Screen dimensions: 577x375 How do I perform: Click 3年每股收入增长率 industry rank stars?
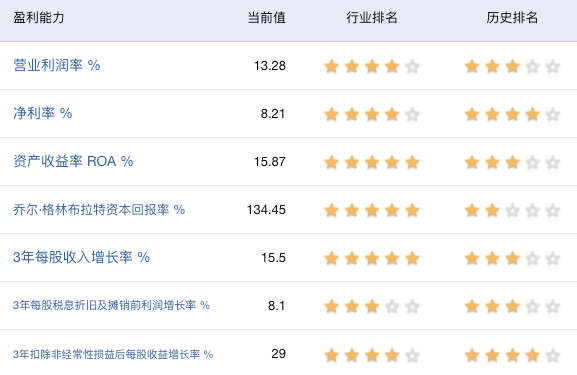(372, 258)
